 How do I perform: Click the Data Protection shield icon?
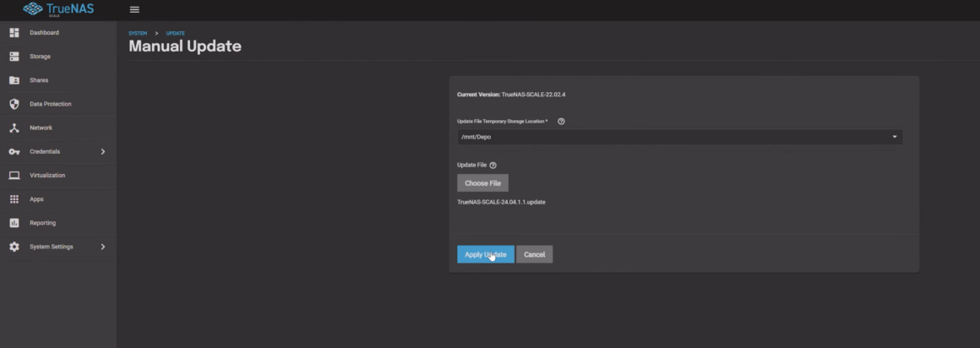[14, 104]
